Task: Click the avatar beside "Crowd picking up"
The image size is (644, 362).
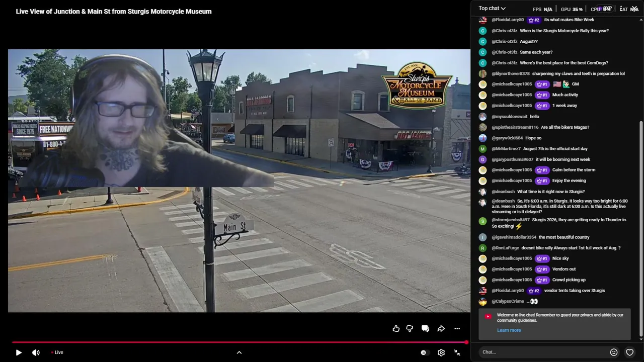Action: pos(482,280)
